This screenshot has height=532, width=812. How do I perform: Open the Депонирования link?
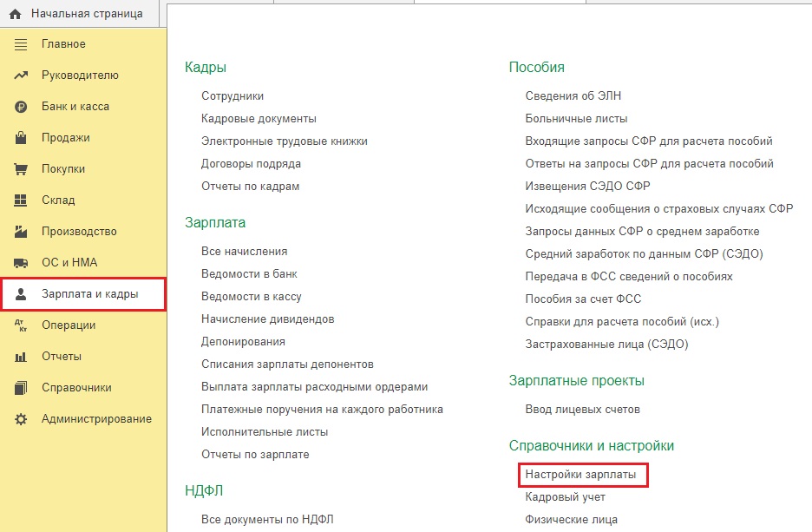click(x=244, y=341)
